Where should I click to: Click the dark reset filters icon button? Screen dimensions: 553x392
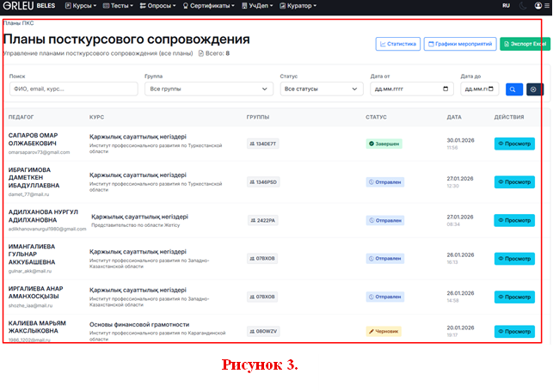(x=534, y=89)
